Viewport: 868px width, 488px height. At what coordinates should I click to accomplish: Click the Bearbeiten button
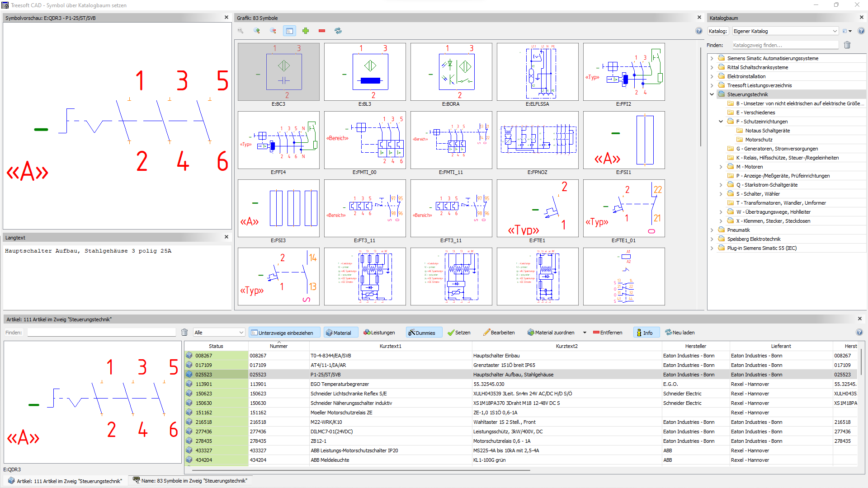click(499, 333)
